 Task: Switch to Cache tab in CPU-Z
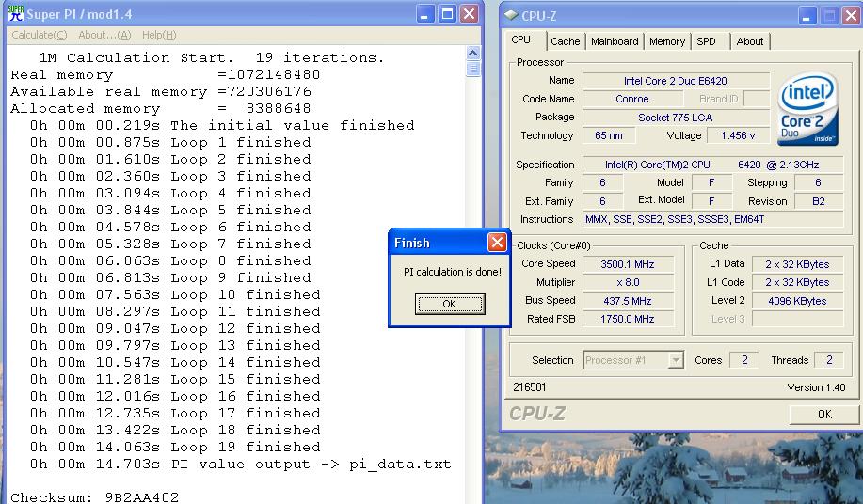point(566,41)
